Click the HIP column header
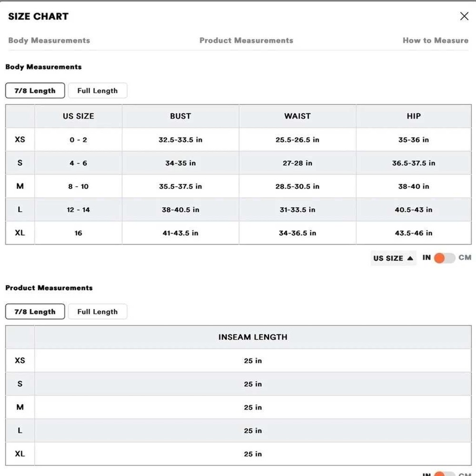476x476 pixels. [414, 116]
